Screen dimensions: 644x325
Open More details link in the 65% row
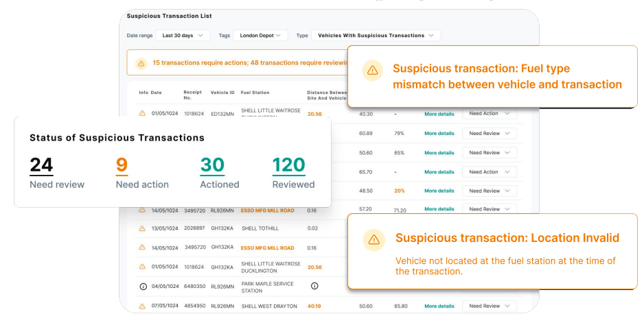pyautogui.click(x=439, y=152)
